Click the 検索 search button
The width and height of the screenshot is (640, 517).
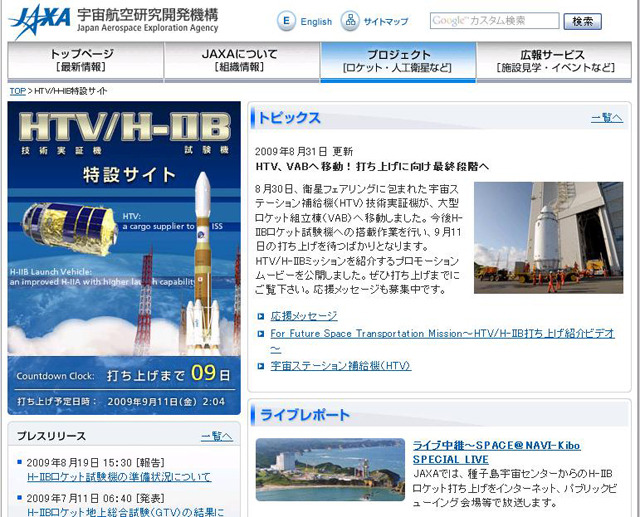pos(582,21)
